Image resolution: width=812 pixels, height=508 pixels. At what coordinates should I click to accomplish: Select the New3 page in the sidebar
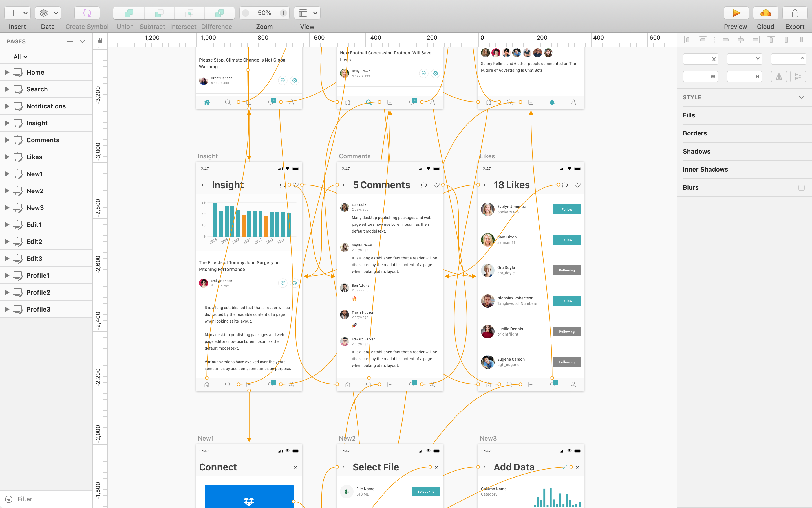pyautogui.click(x=46, y=208)
